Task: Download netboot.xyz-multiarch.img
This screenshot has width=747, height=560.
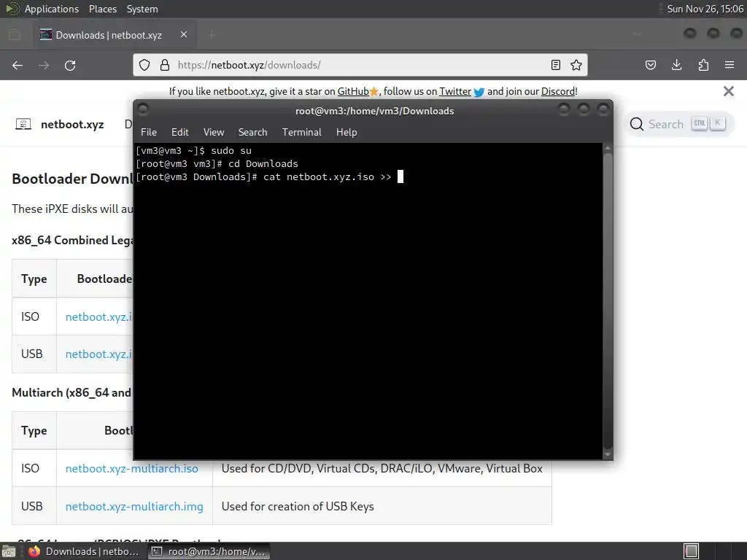Action: [134, 506]
